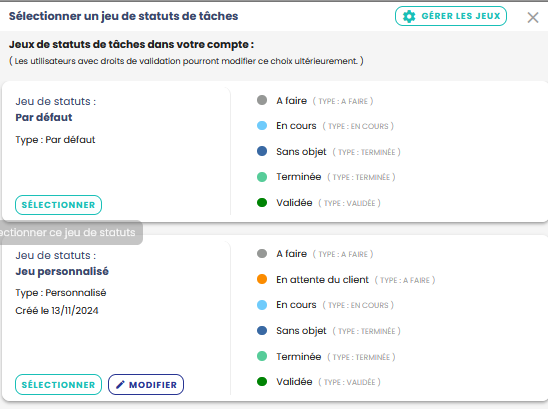Click the grey A faire dot in Par défaut
Screen dimensions: 548x409
262,100
